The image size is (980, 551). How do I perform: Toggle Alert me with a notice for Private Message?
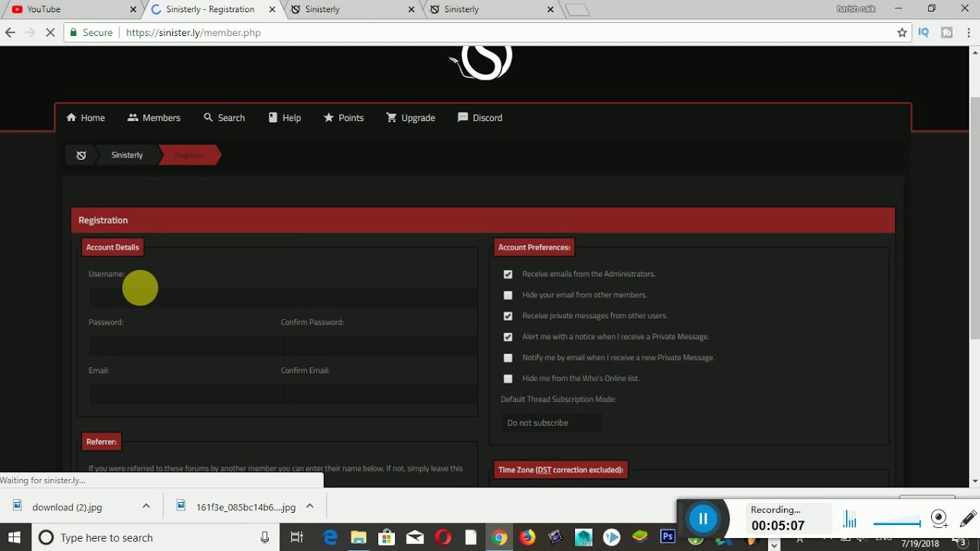click(508, 337)
